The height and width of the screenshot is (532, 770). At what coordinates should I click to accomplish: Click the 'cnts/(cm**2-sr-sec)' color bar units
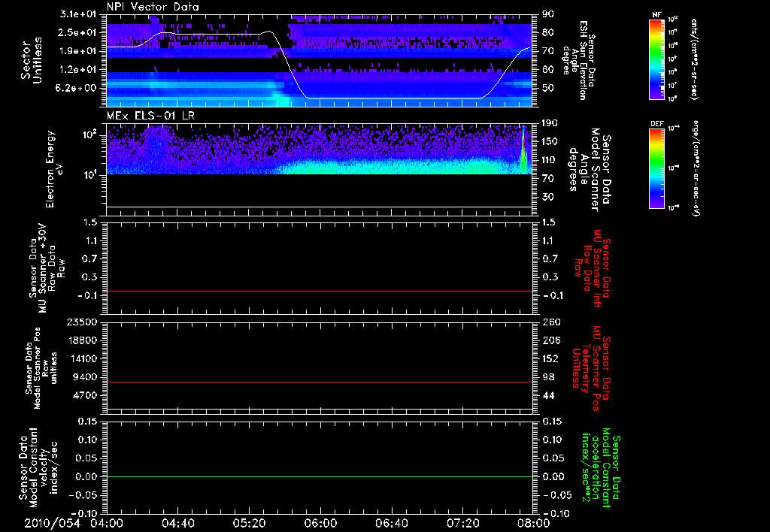coord(694,59)
